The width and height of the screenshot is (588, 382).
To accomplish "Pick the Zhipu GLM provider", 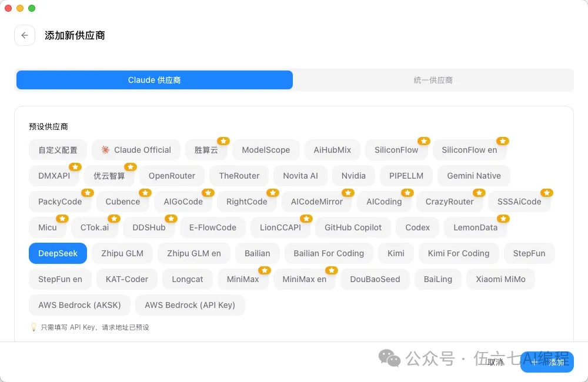I will 122,253.
